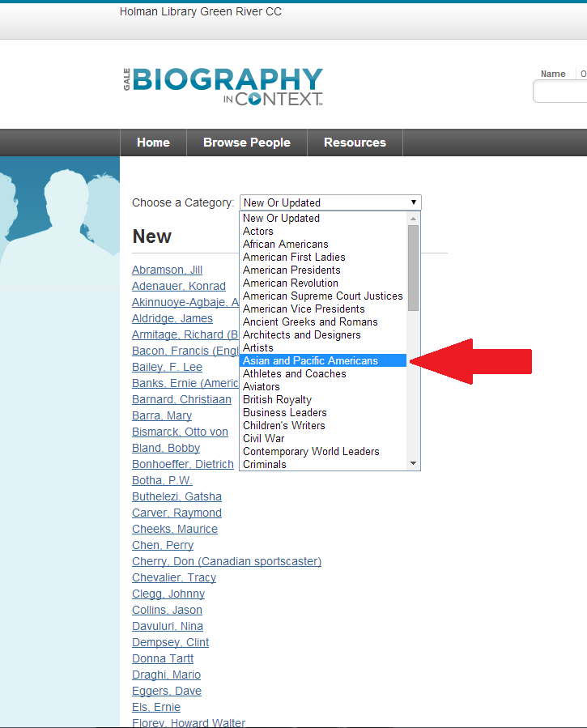Screen dimensions: 587x728
Task: Pick Business Leaders option
Action: (323, 413)
